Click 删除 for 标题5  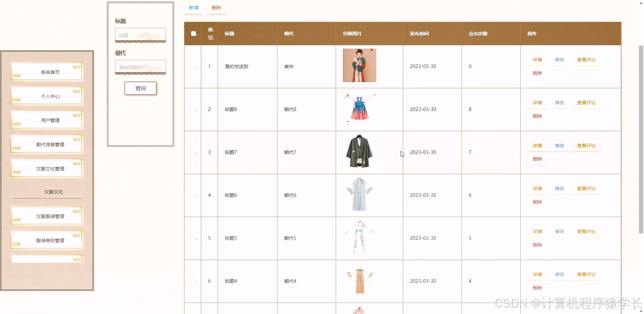[x=537, y=245]
